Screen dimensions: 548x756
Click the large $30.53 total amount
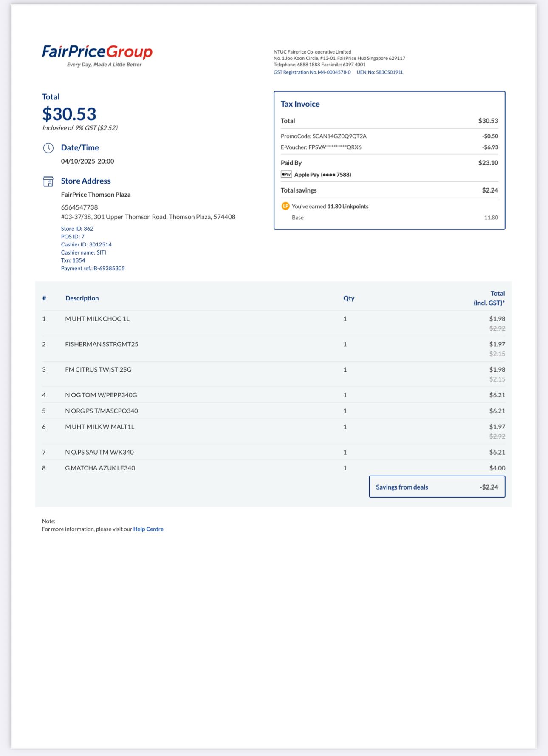coord(69,114)
